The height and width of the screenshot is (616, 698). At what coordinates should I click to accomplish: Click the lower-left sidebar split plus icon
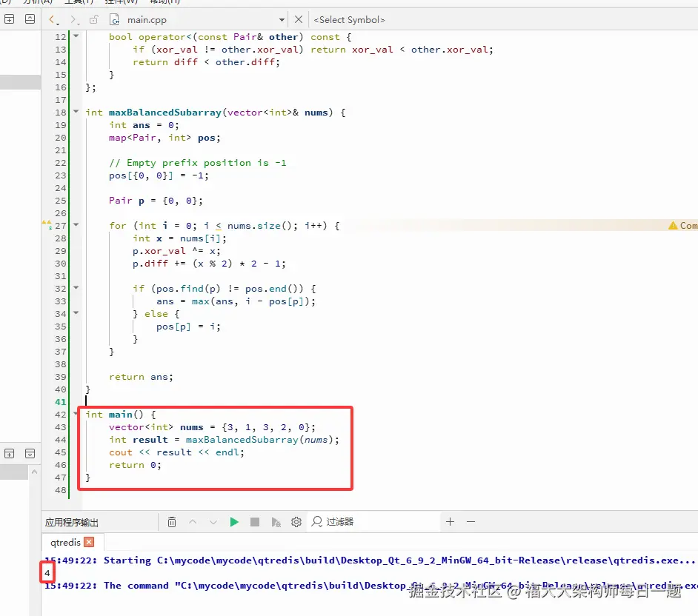(x=10, y=453)
